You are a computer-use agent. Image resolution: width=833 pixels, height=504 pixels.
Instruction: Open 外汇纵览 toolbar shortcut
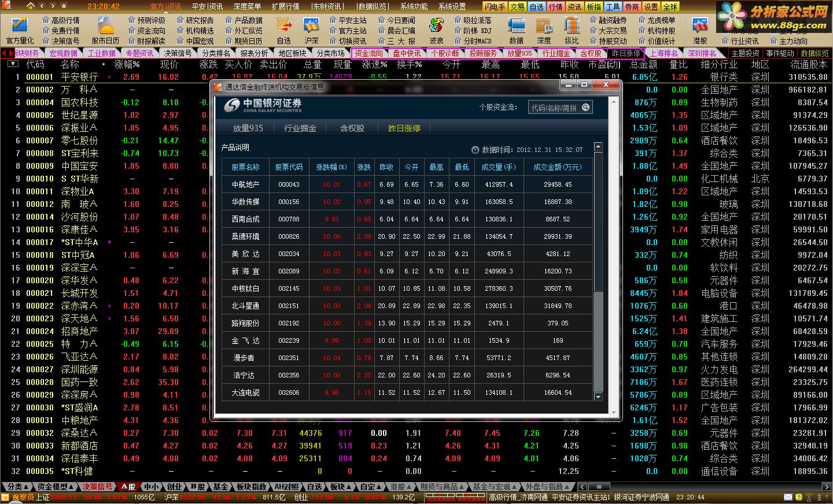244,31
